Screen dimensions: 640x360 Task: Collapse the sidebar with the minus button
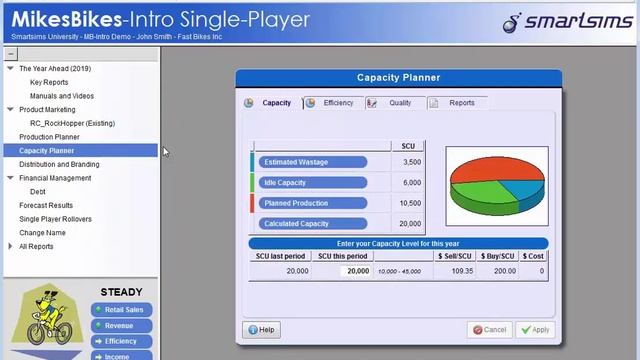pyautogui.click(x=11, y=53)
